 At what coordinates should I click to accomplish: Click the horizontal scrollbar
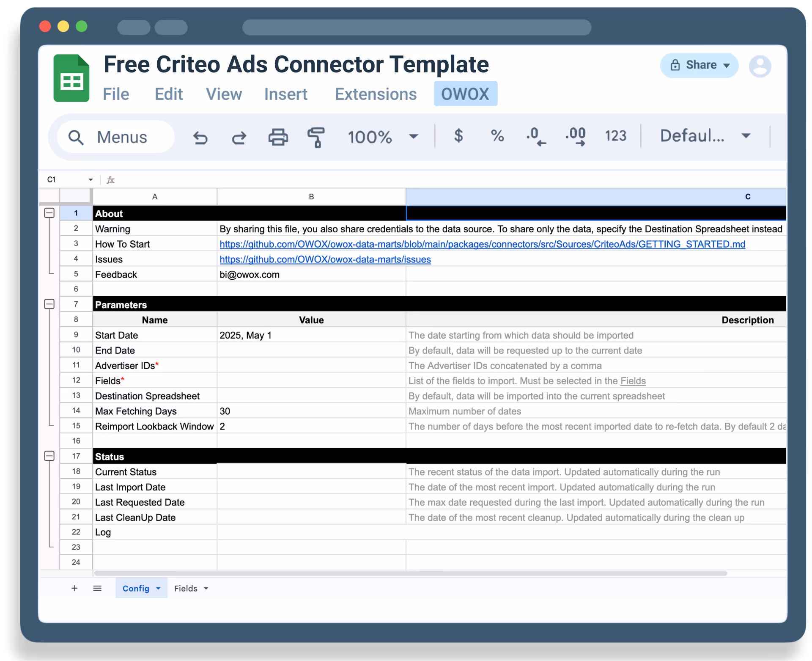410,573
